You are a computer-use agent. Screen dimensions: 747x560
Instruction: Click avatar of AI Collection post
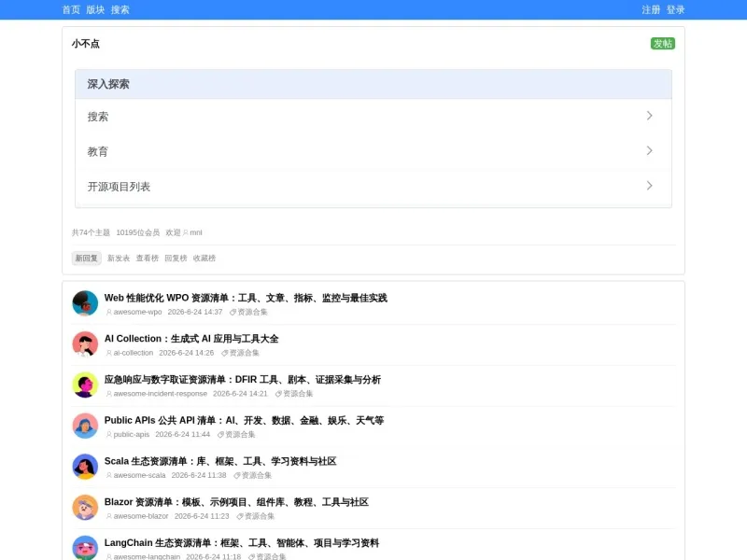tap(85, 344)
